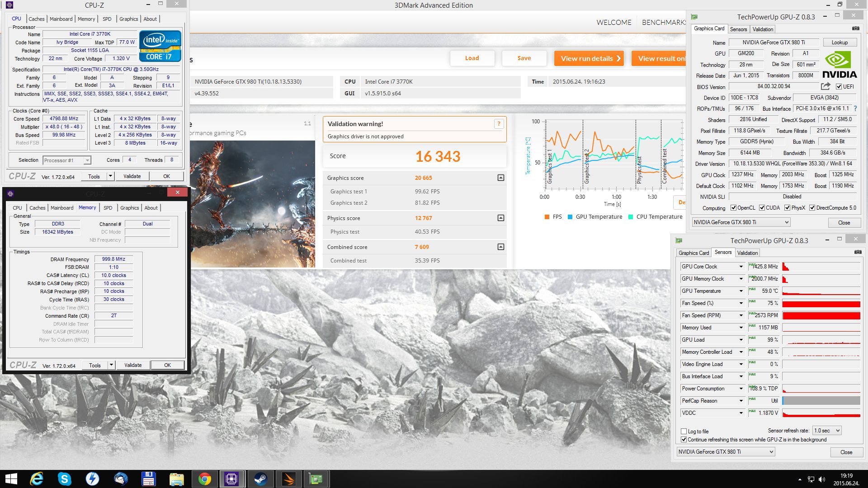Click Close in GPU-Z Sensors window
The width and height of the screenshot is (868, 488).
click(x=846, y=452)
